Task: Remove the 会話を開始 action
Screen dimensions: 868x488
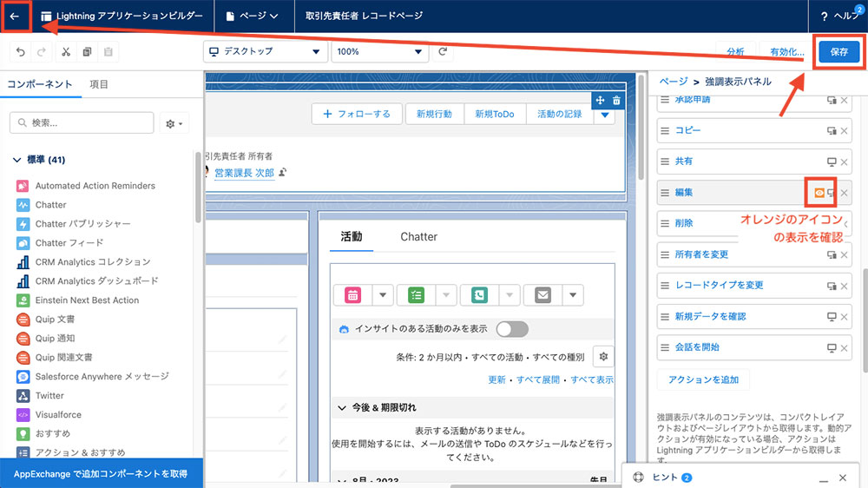Action: (845, 348)
